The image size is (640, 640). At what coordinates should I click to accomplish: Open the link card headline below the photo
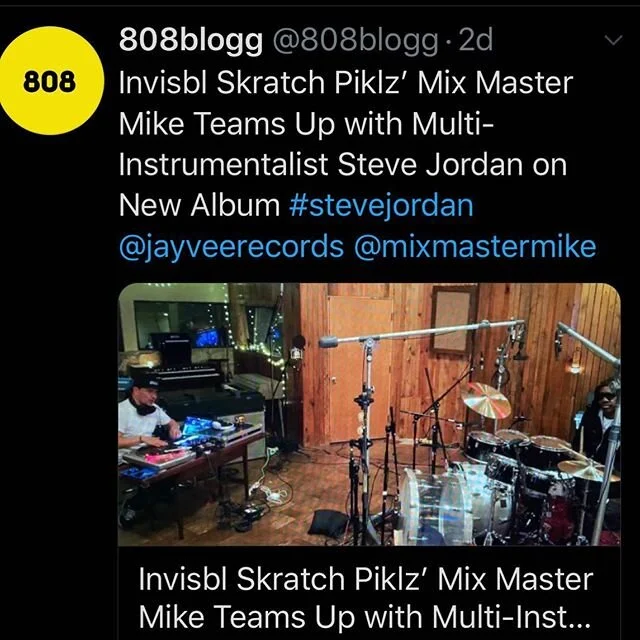tap(365, 598)
